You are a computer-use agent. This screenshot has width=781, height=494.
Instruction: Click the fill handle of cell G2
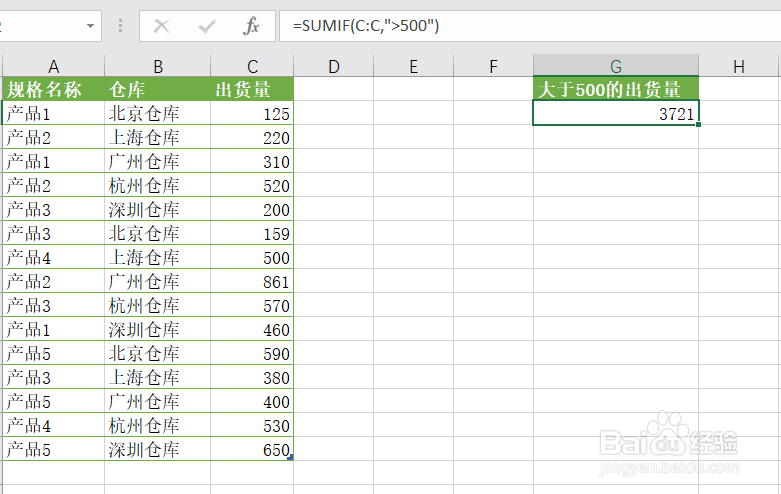698,124
